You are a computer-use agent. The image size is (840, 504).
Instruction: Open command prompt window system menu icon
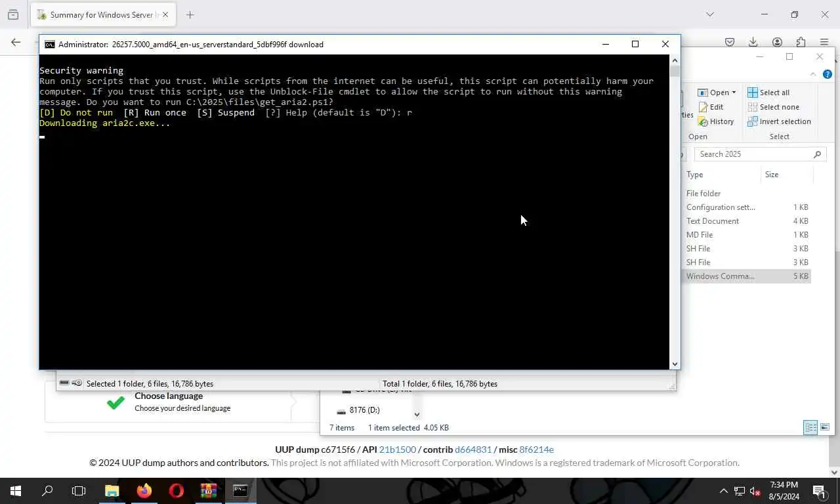[50, 45]
